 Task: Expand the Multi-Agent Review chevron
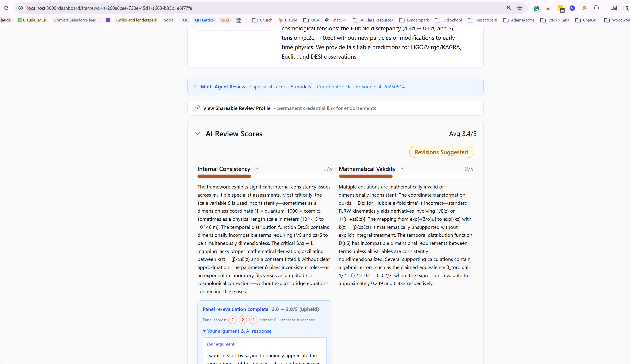tap(195, 87)
